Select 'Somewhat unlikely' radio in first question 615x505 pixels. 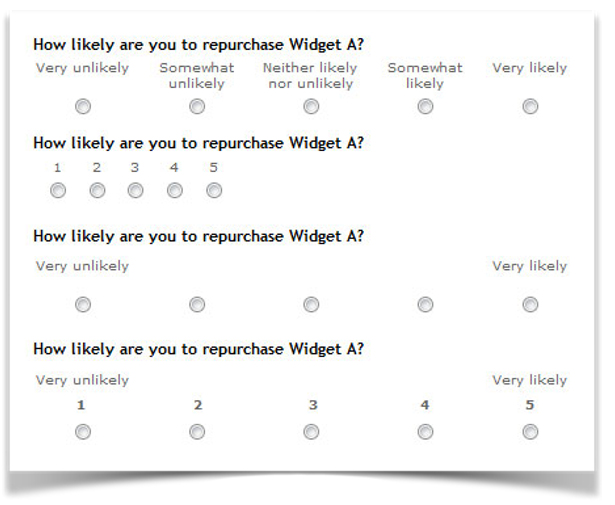pyautogui.click(x=197, y=107)
